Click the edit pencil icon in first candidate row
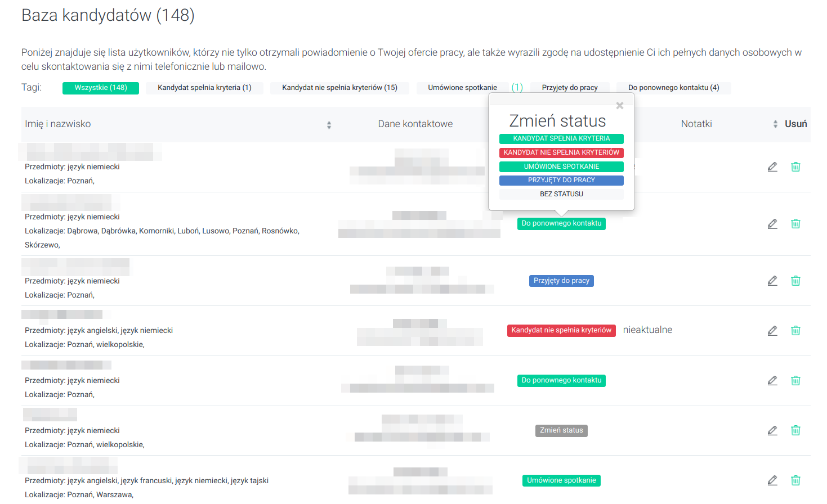 (x=772, y=167)
